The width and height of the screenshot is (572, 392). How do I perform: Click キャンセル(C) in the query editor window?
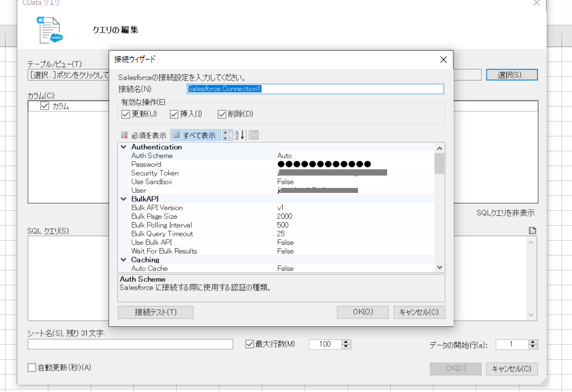512,368
